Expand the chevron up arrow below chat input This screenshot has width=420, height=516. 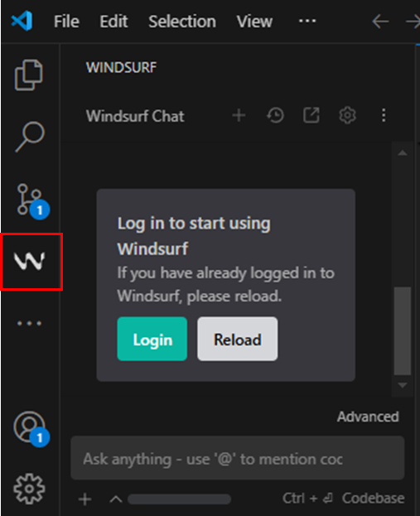[116, 499]
